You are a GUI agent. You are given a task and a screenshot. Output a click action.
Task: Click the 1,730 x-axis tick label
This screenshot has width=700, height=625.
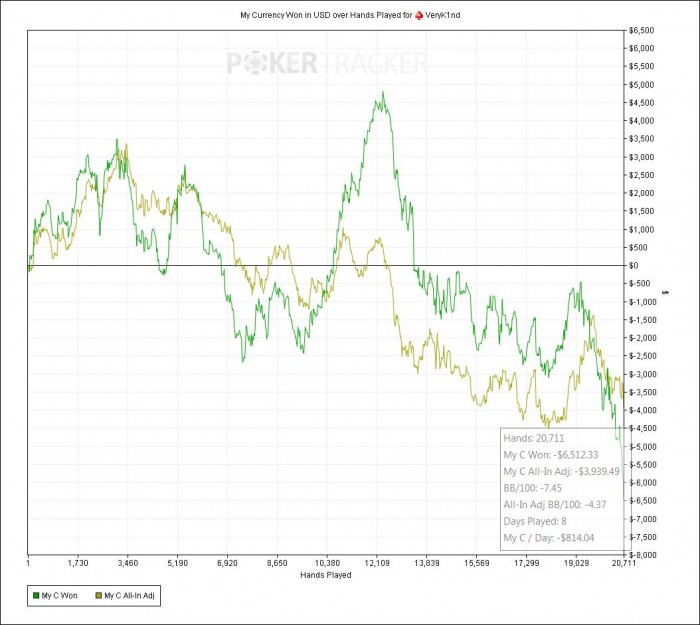click(78, 563)
